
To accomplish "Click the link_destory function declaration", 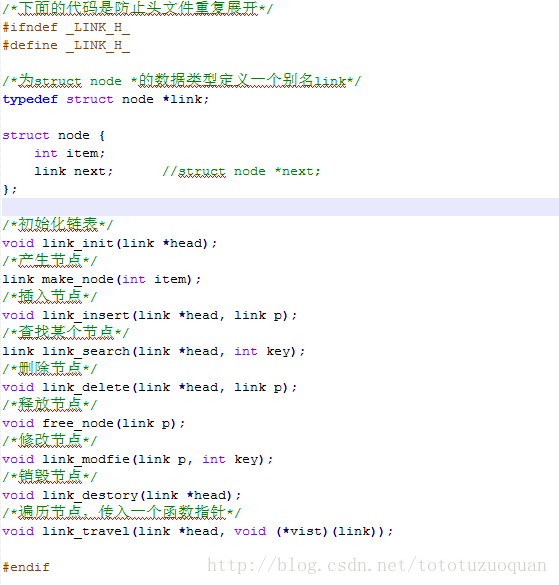I will pos(122,495).
